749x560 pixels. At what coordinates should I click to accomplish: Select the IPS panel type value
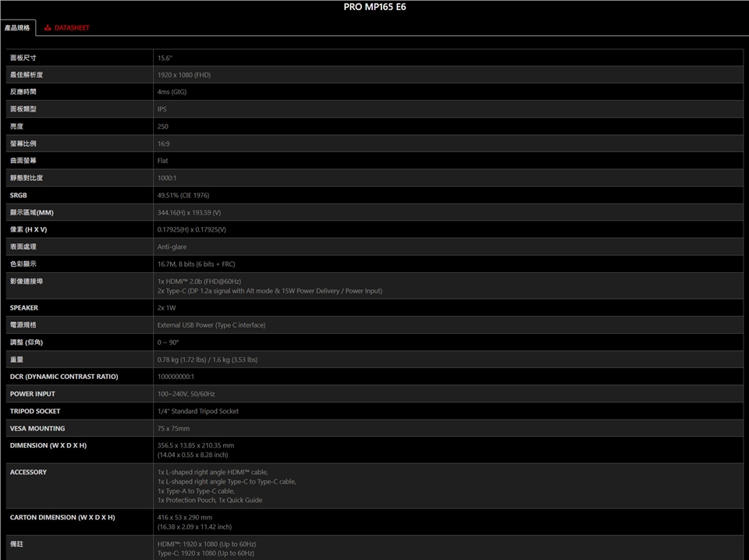162,109
